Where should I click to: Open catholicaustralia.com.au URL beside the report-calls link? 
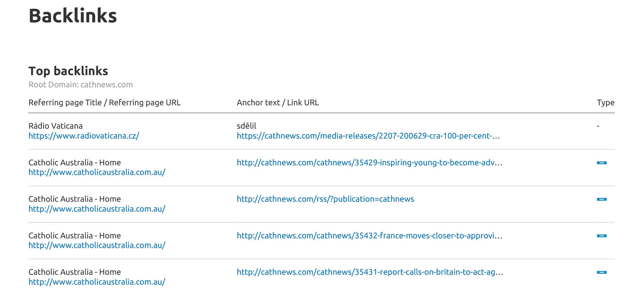(97, 282)
